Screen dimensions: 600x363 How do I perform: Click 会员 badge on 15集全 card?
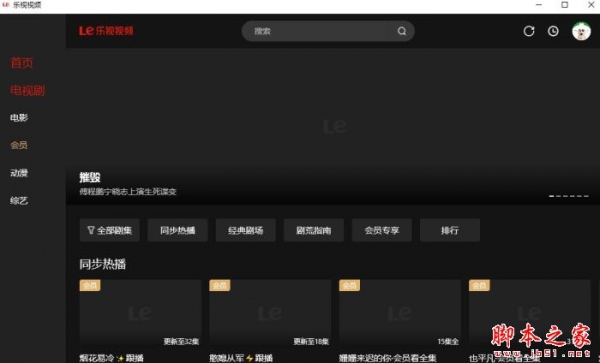coord(349,285)
